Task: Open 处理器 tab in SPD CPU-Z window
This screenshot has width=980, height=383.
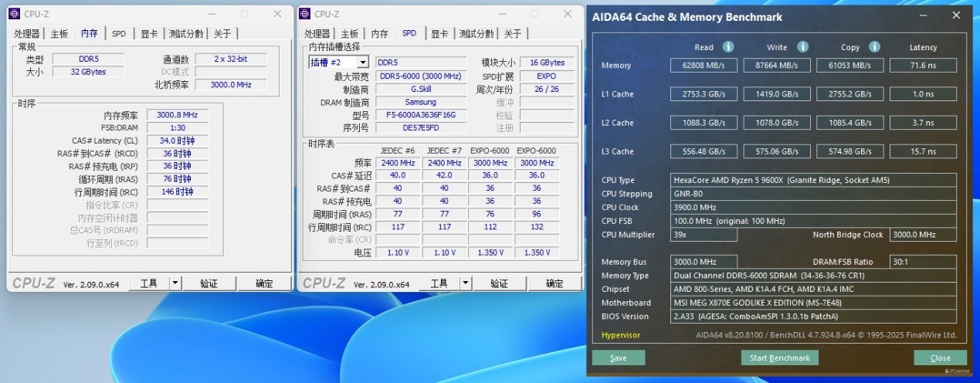Action: [317, 34]
